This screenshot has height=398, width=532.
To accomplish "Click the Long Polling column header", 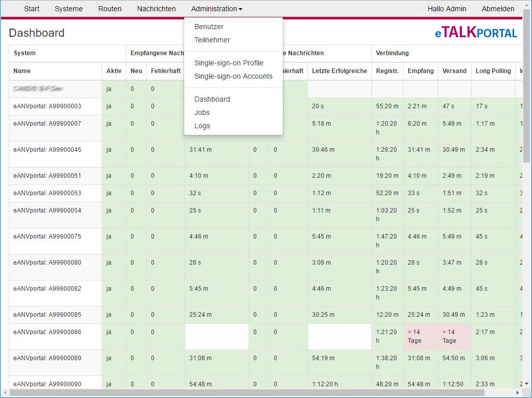I will click(x=493, y=71).
